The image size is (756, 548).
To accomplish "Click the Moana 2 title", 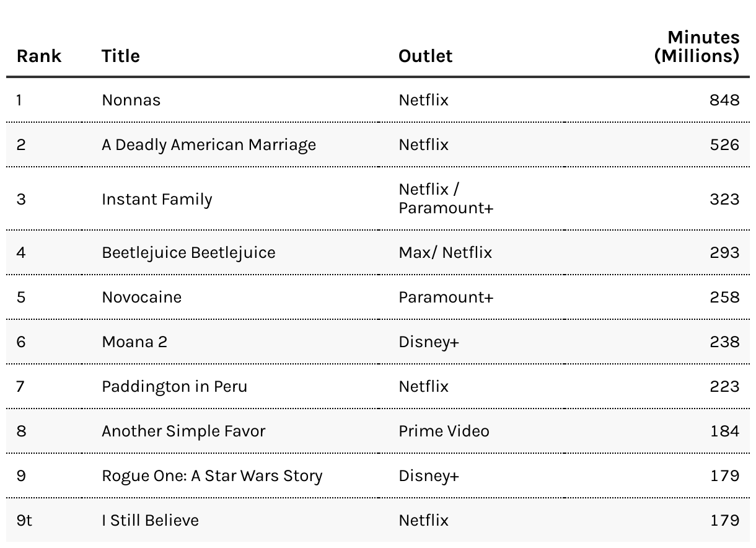I will coord(134,342).
